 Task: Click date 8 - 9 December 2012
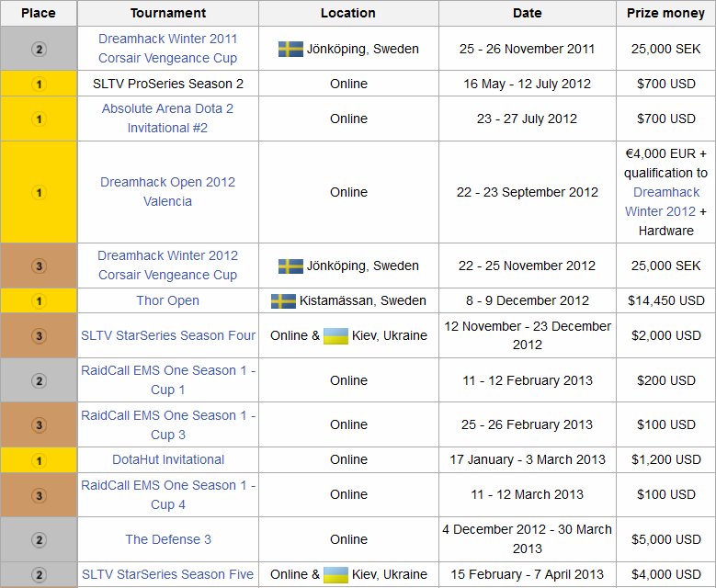coord(528,300)
